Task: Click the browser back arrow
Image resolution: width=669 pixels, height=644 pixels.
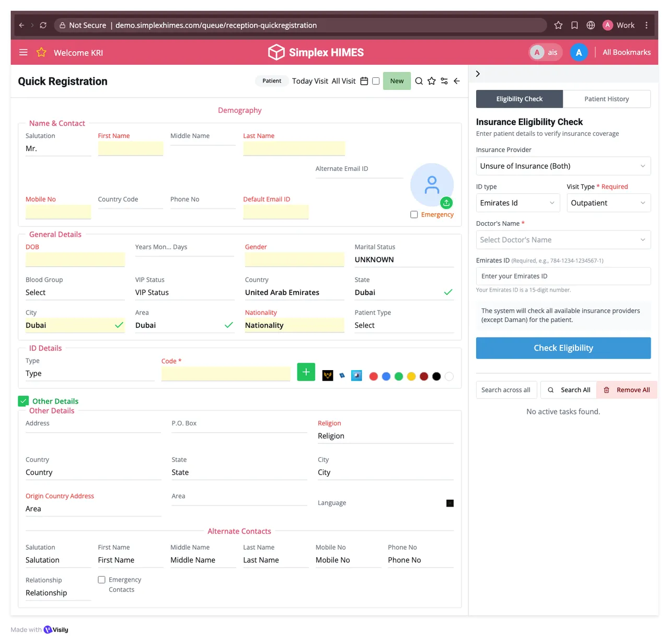Action: pos(21,25)
